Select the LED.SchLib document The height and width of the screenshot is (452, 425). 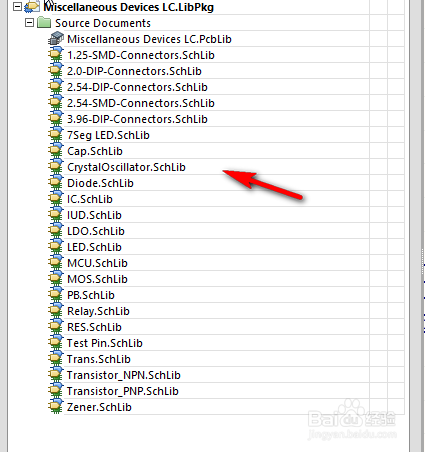[94, 247]
